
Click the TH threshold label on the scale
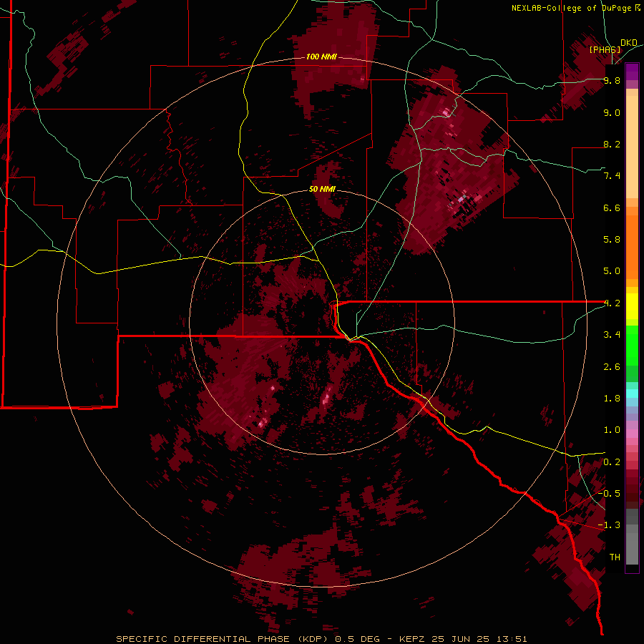pos(615,557)
